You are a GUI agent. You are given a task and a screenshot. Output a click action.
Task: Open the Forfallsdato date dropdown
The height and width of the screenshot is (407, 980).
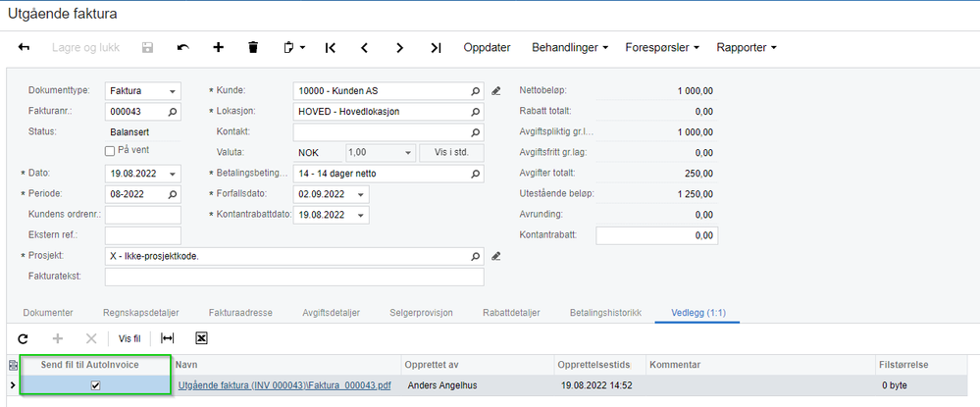pyautogui.click(x=360, y=194)
